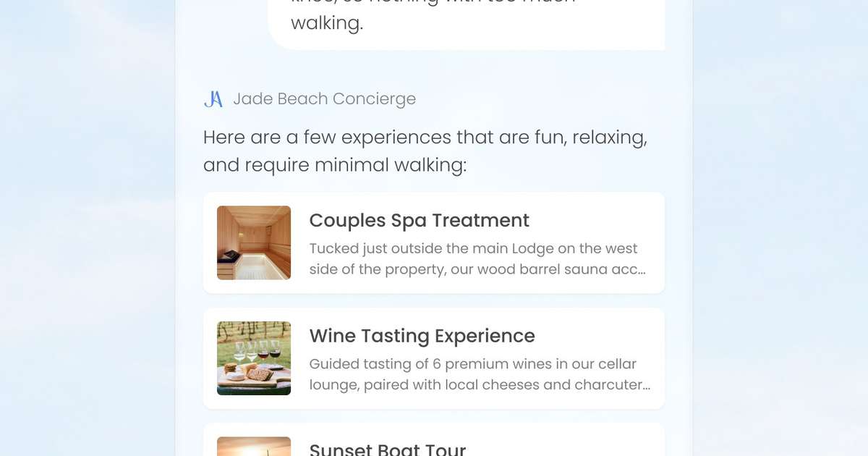Select the Couples Spa Treatment title
The image size is (868, 456).
tap(420, 220)
